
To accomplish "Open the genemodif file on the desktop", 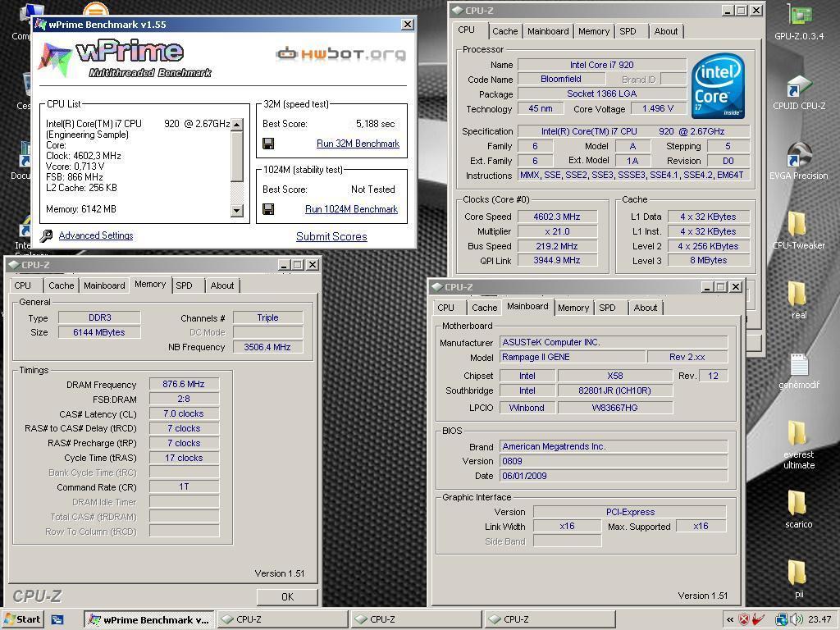I will click(799, 370).
